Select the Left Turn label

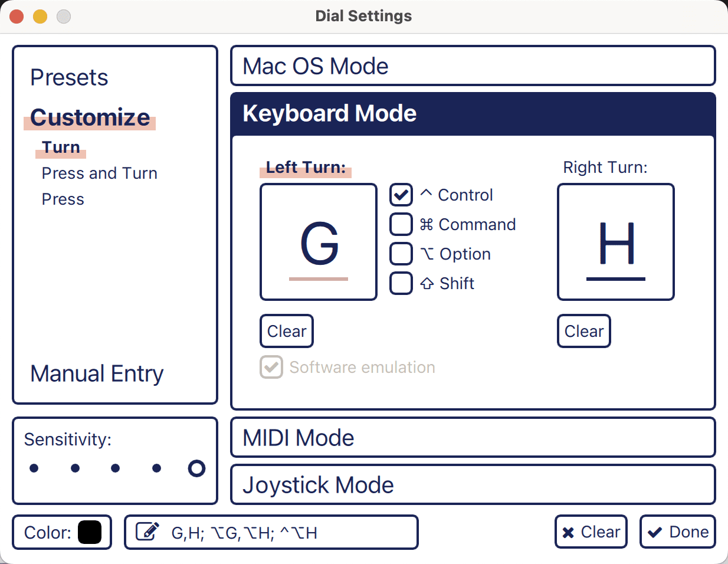pyautogui.click(x=306, y=168)
